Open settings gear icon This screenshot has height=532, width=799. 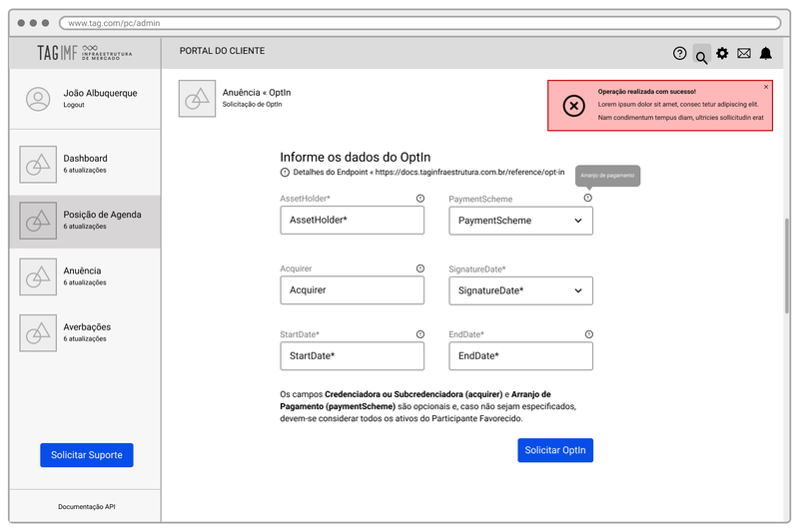[722, 53]
